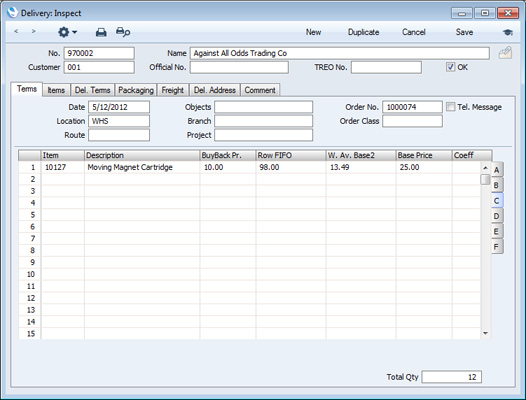
Task: Click the app logo in title bar
Action: point(12,13)
